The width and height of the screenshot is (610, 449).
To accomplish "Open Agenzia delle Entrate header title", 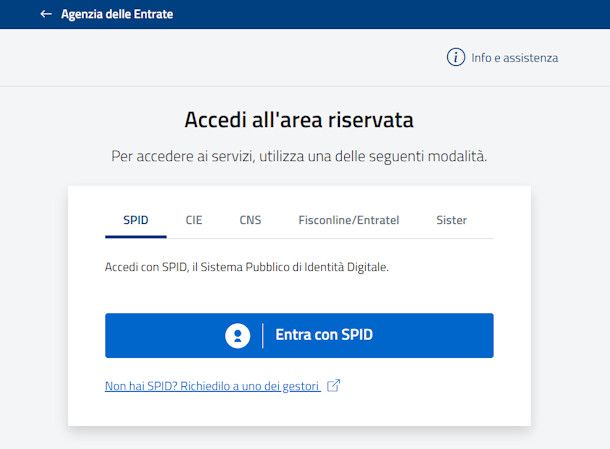I will tap(117, 14).
